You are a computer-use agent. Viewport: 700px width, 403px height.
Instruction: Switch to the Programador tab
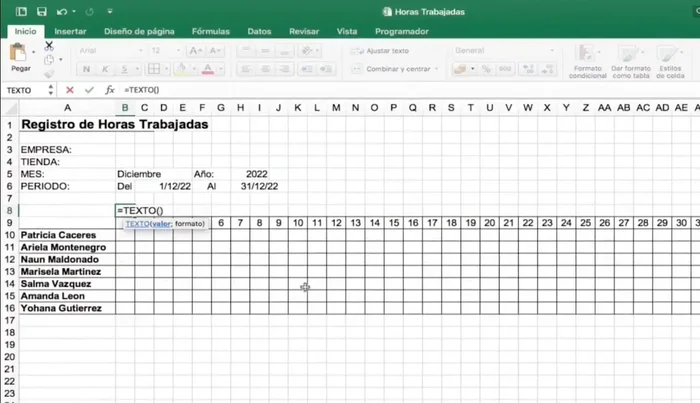tap(402, 31)
